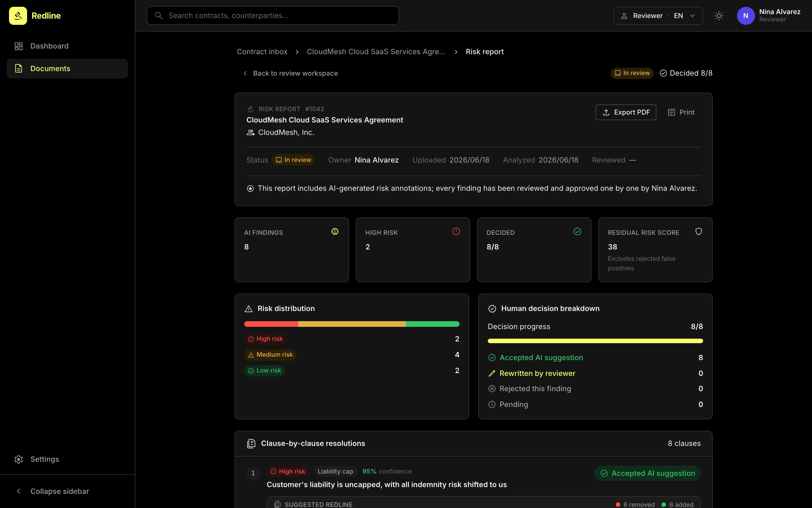
Task: Click the Settings gear icon
Action: 18,459
